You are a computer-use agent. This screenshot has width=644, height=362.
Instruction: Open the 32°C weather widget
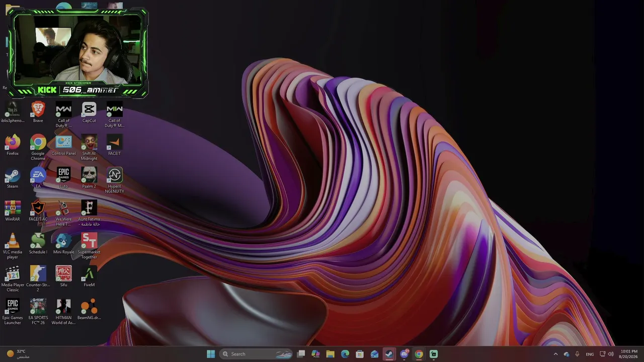click(18, 354)
